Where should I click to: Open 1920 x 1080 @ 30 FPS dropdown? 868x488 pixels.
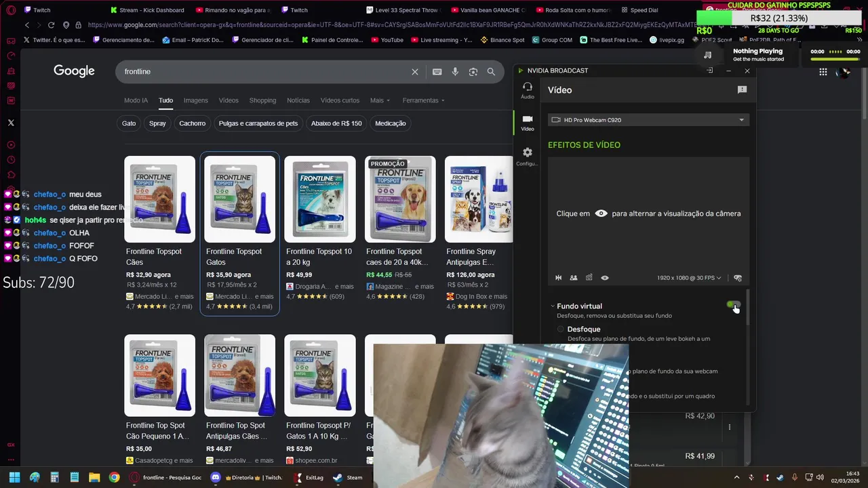click(x=689, y=278)
